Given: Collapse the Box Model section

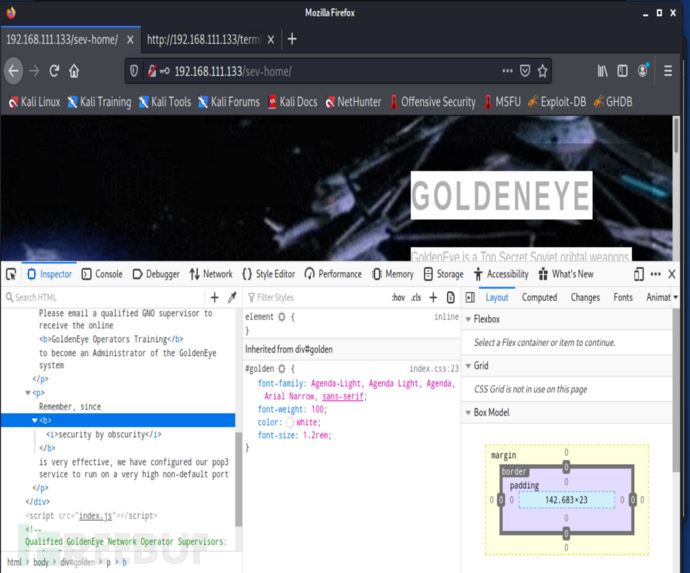Looking at the screenshot, I should [x=469, y=413].
